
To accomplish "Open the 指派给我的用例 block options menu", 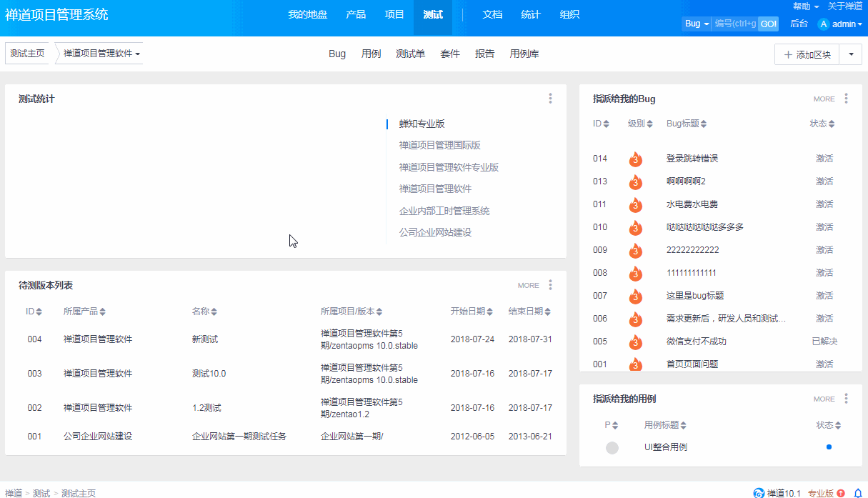I will [x=846, y=399].
